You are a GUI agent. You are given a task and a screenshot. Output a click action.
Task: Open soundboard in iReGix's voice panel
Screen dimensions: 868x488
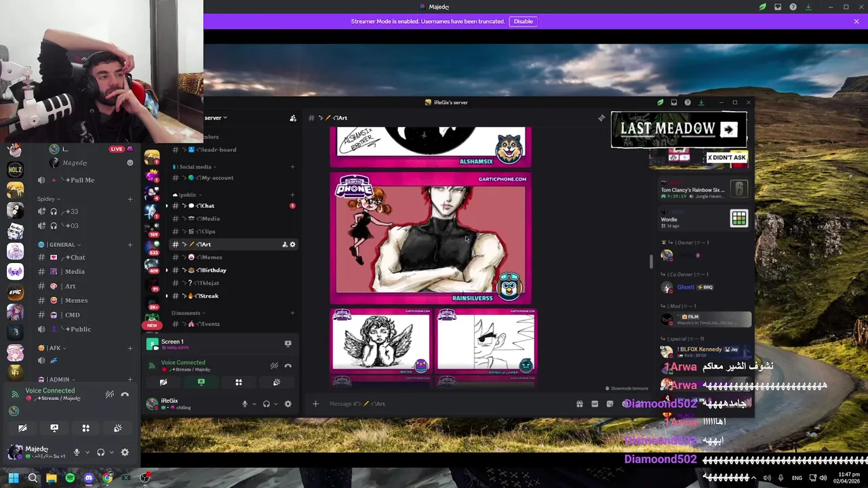277,382
